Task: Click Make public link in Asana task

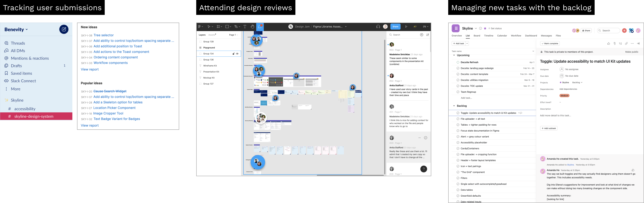Action: (x=631, y=52)
